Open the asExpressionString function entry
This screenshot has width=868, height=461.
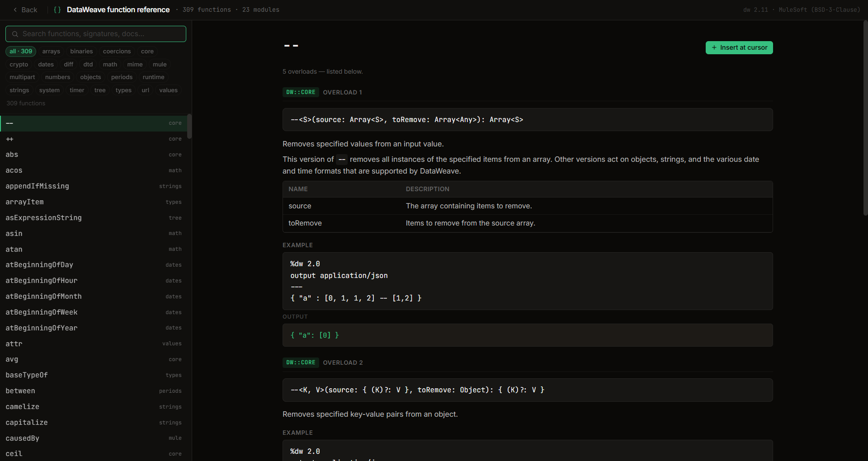(94, 218)
